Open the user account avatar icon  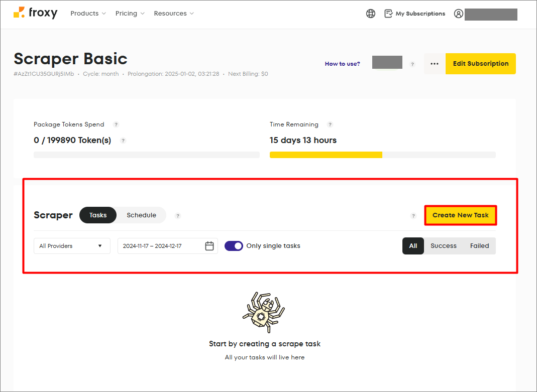point(459,14)
